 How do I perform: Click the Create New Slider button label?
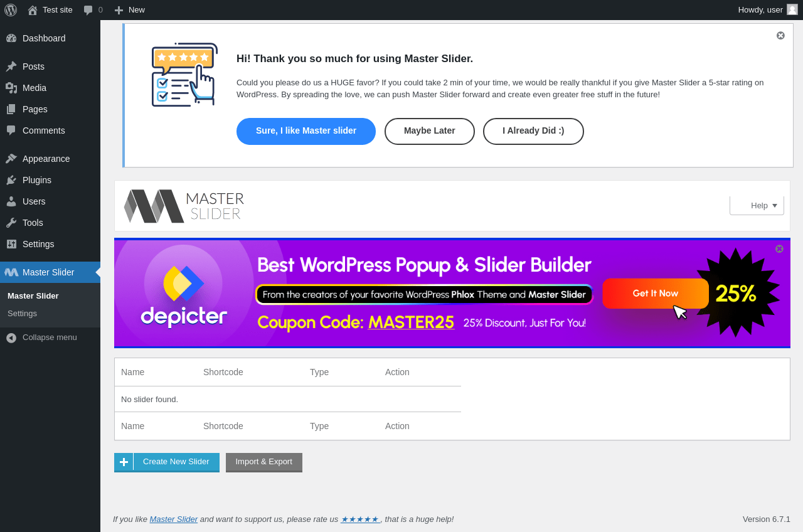click(x=176, y=462)
